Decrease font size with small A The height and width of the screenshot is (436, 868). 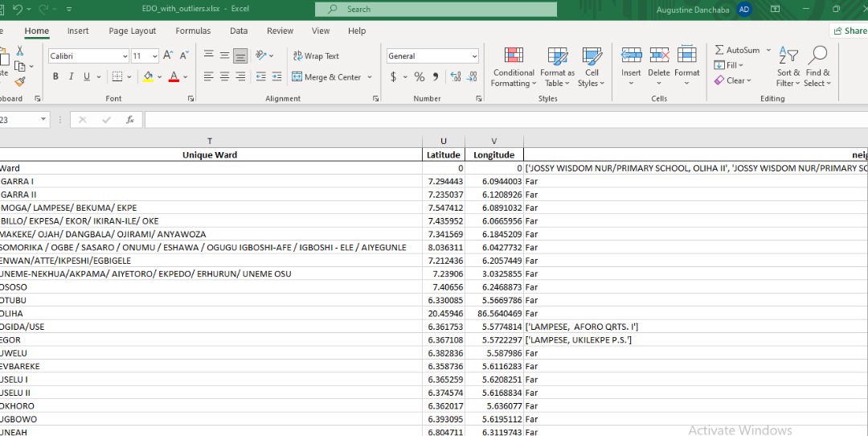pos(184,56)
